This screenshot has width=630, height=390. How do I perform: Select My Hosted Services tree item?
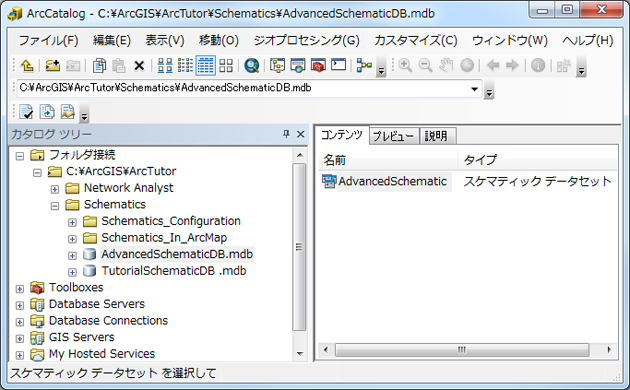click(102, 354)
